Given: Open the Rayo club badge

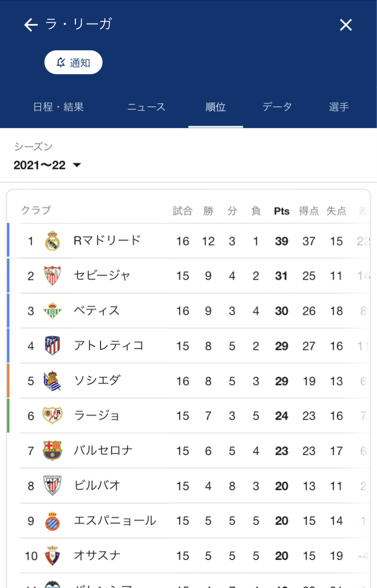Looking at the screenshot, I should click(52, 416).
